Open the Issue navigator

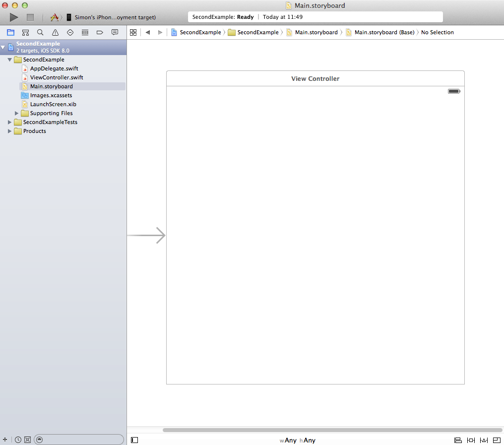55,32
